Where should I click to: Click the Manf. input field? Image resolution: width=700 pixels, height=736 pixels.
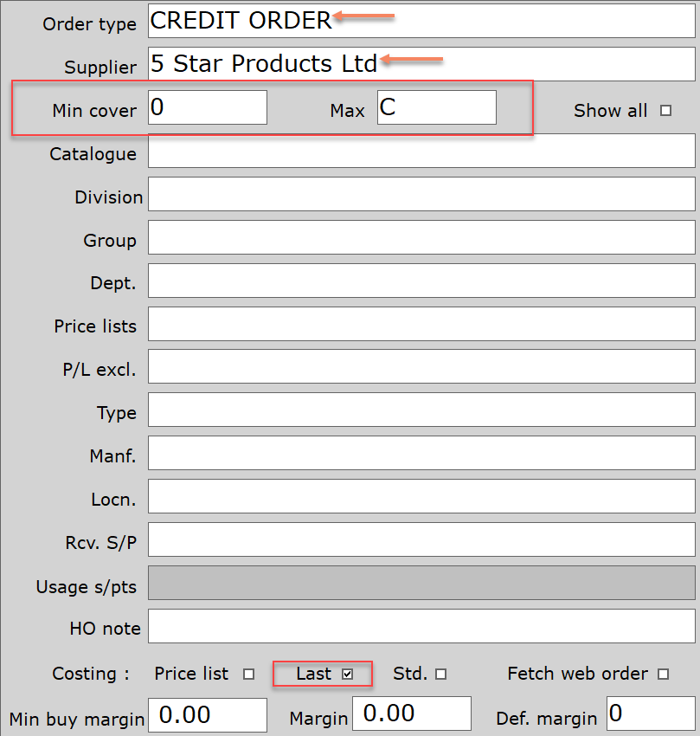(x=421, y=454)
